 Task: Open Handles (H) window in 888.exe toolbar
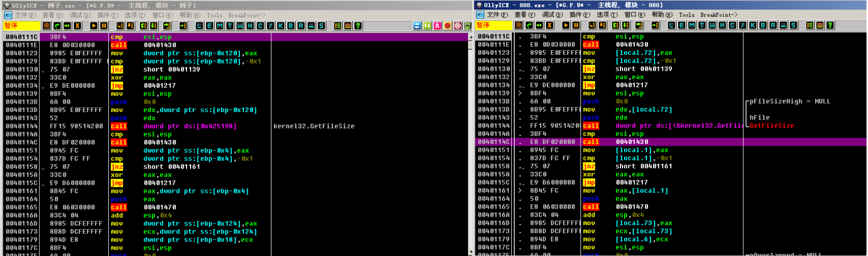click(x=722, y=25)
